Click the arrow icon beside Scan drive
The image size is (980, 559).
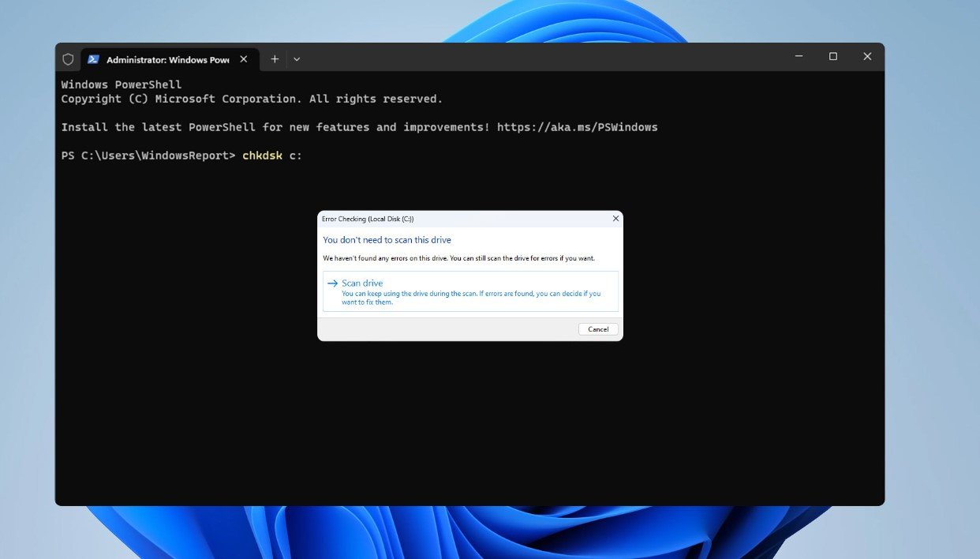coord(332,283)
